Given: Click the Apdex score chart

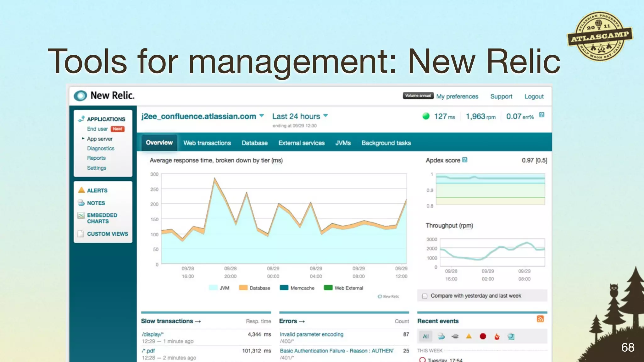Looking at the screenshot, I should click(x=490, y=189).
